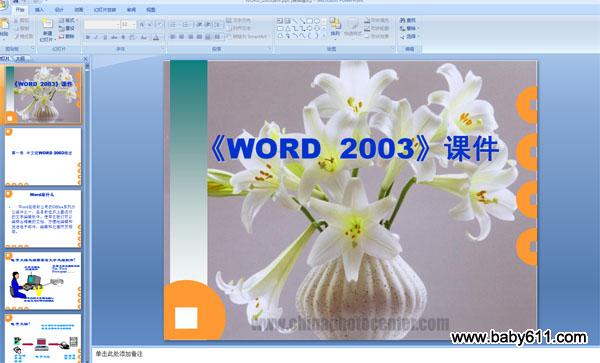600x363 pixels.
Task: Switch to the Slides (幻灯片) pane tab
Action: click(x=5, y=59)
